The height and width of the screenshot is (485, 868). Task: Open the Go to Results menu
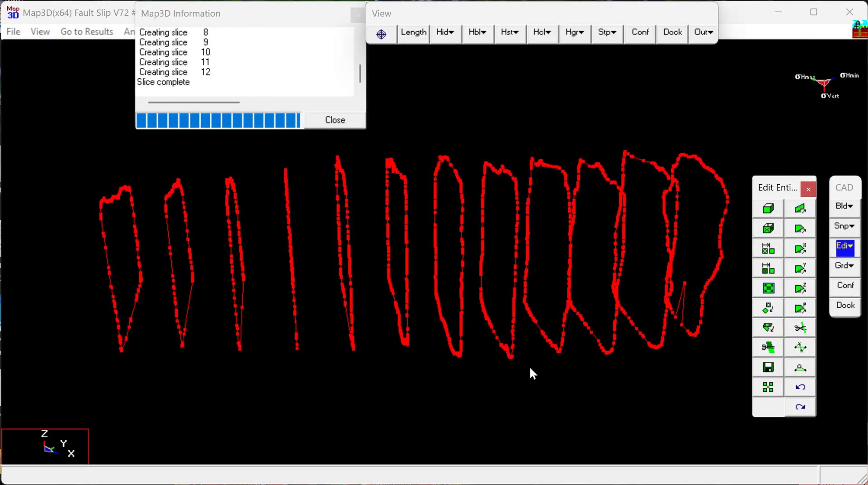87,32
